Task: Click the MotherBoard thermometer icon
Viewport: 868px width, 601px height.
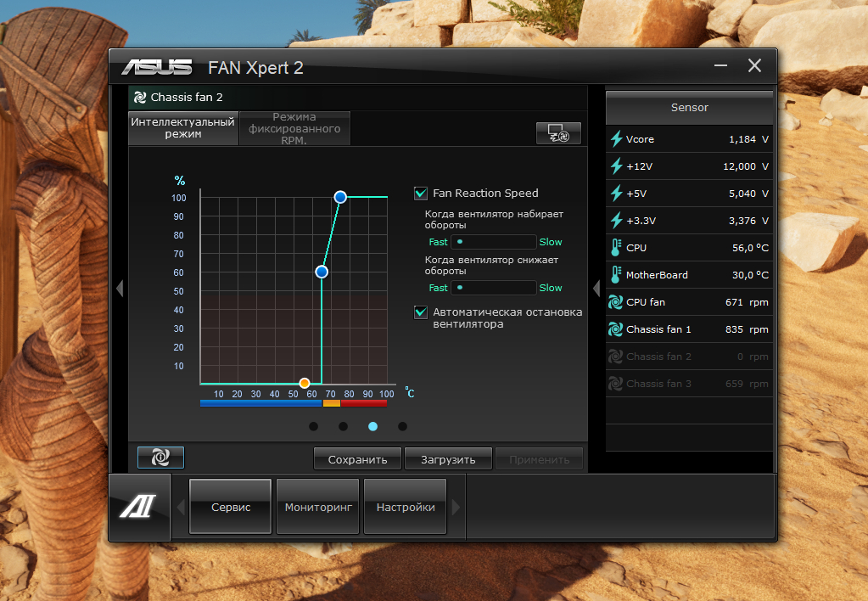Action: [615, 275]
